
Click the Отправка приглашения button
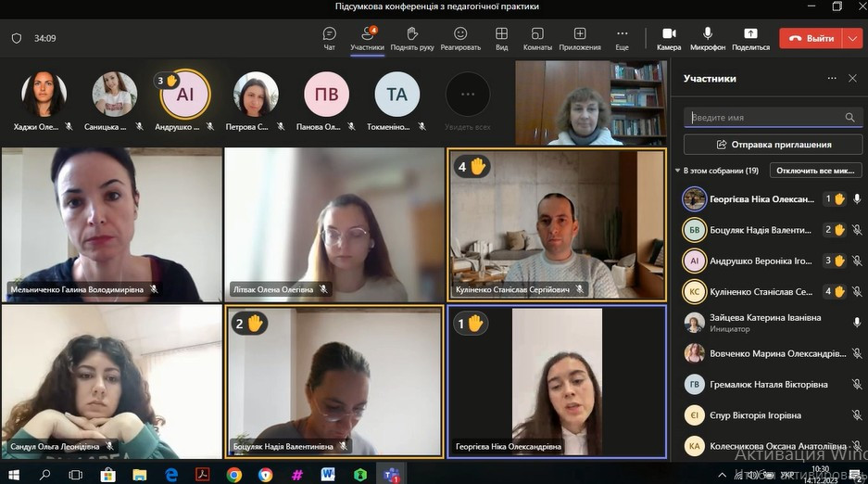[773, 145]
